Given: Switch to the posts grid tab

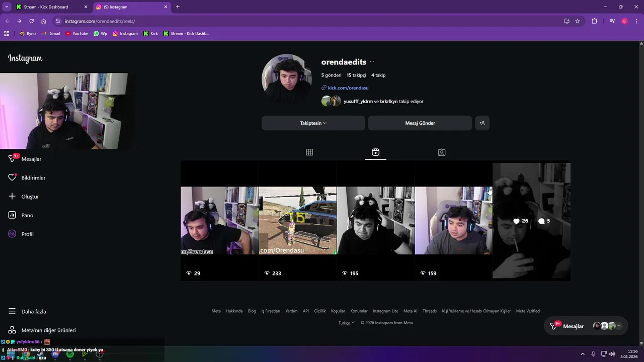Looking at the screenshot, I should pos(309,152).
